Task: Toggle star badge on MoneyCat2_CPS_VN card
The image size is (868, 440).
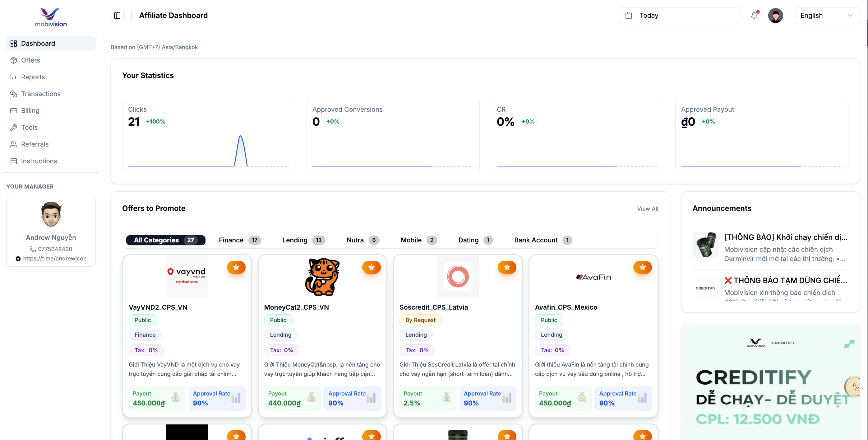Action: (371, 267)
